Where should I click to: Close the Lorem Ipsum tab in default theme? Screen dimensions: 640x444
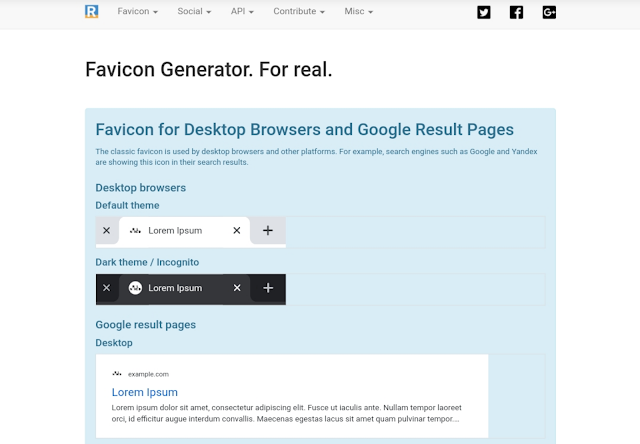237,231
